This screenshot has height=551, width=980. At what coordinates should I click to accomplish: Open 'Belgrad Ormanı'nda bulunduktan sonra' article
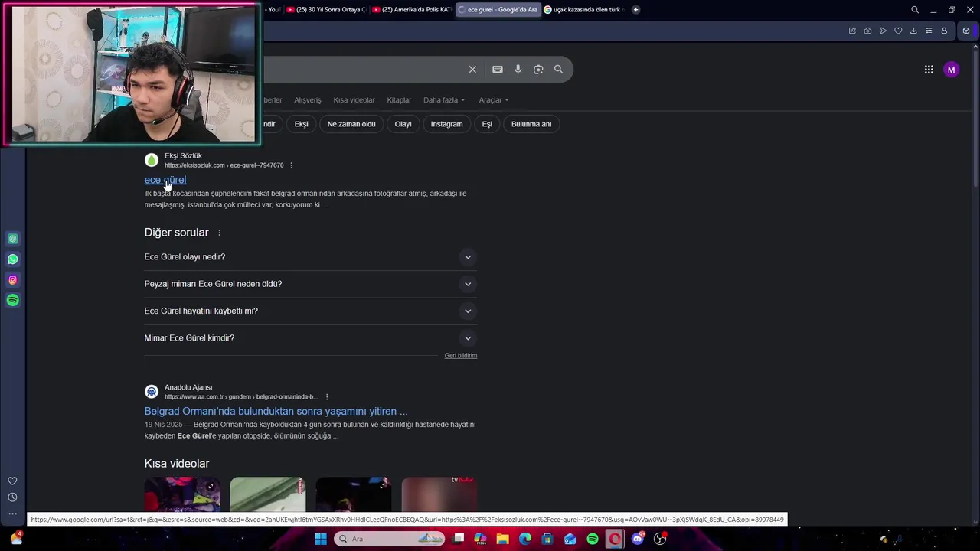click(276, 411)
